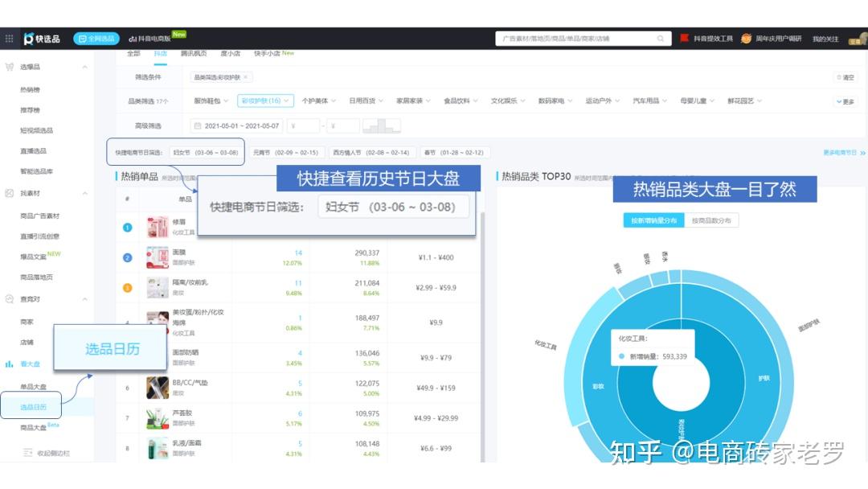The height and width of the screenshot is (489, 868).
Task: Click the icon beside 查竞对
Action: coord(9,298)
